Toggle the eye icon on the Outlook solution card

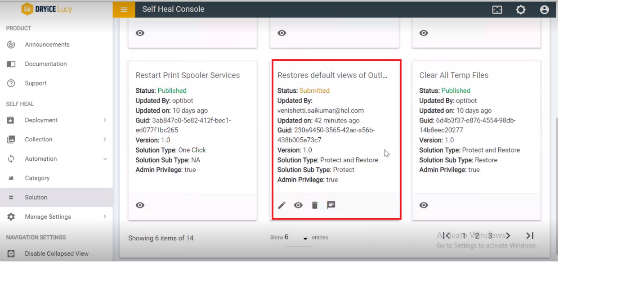[x=298, y=205]
